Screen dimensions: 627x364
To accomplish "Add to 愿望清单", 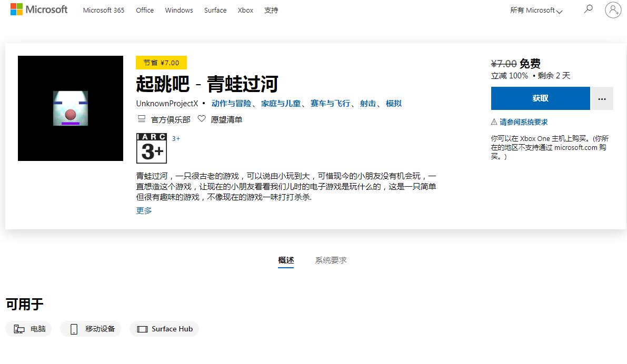I will pos(226,119).
